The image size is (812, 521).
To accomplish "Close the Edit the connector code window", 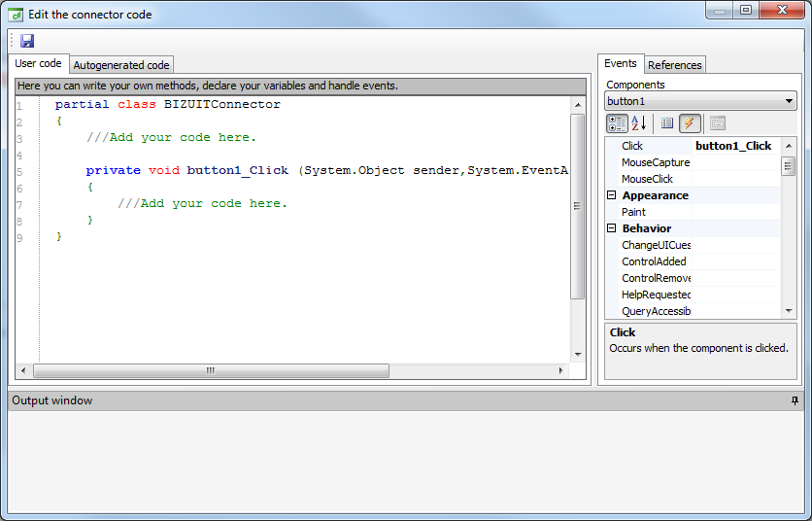I will coord(782,11).
